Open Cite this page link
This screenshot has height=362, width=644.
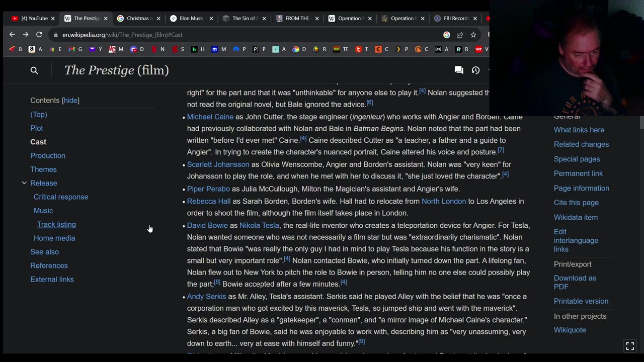(x=576, y=203)
